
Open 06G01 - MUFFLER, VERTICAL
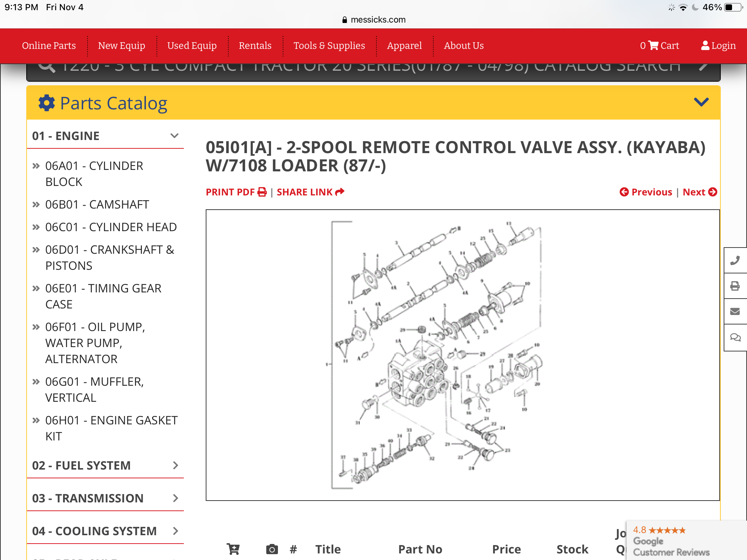pos(94,390)
